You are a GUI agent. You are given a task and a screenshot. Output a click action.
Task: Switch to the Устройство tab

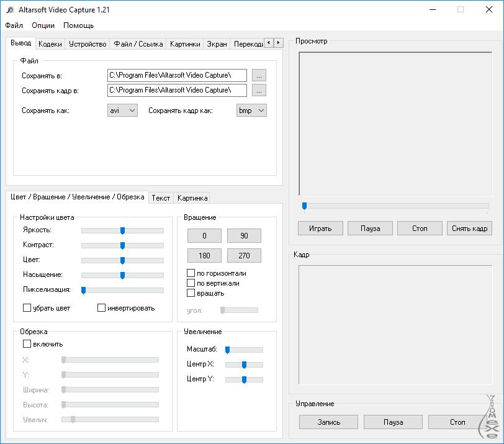point(88,44)
